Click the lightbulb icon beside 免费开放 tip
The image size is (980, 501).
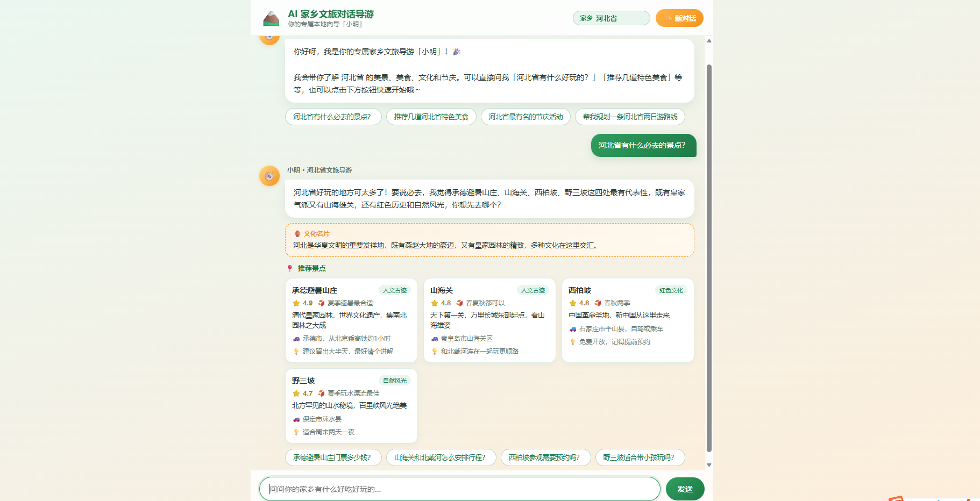(x=573, y=342)
